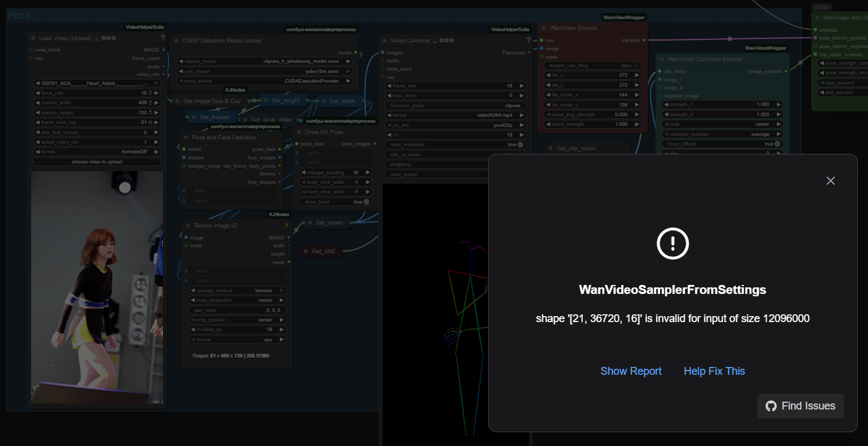
Task: Open the Load Video format selector
Action: (97, 152)
